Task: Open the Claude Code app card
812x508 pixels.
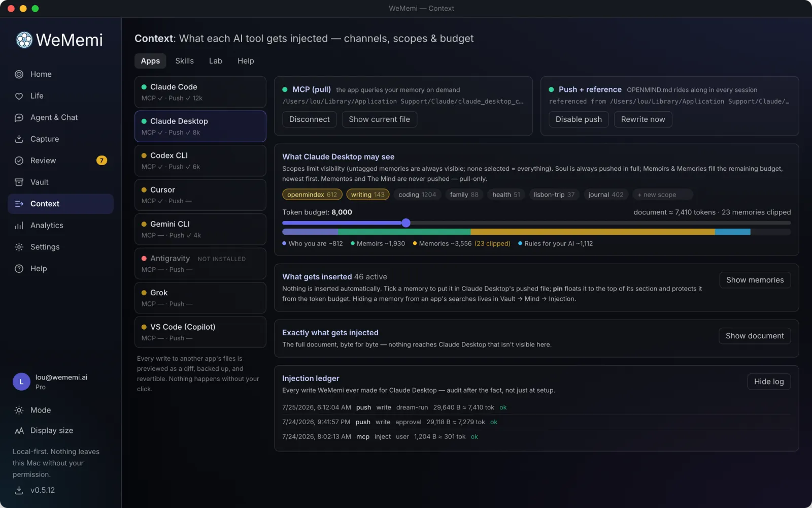Action: pyautogui.click(x=200, y=92)
